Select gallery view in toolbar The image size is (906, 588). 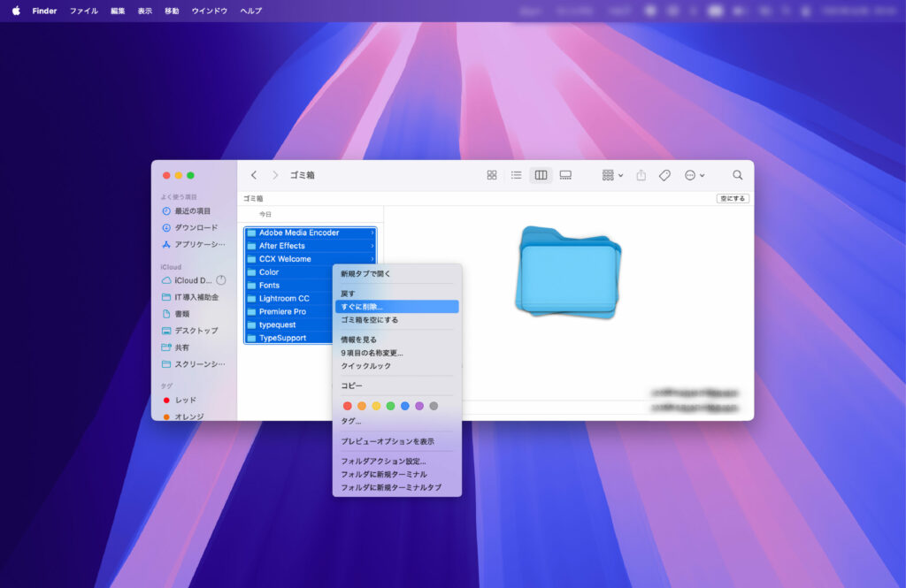[x=565, y=175]
